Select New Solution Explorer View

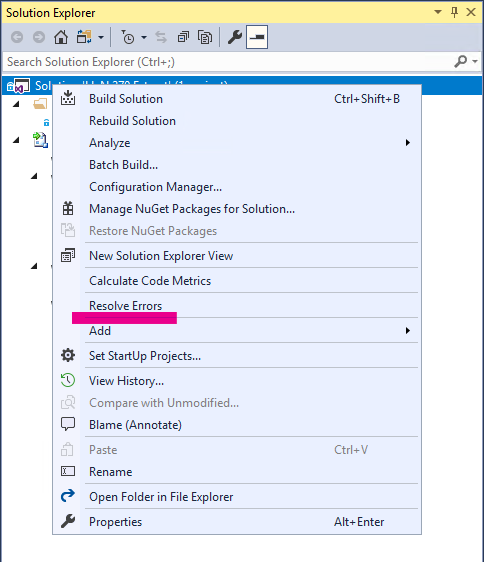click(x=237, y=256)
